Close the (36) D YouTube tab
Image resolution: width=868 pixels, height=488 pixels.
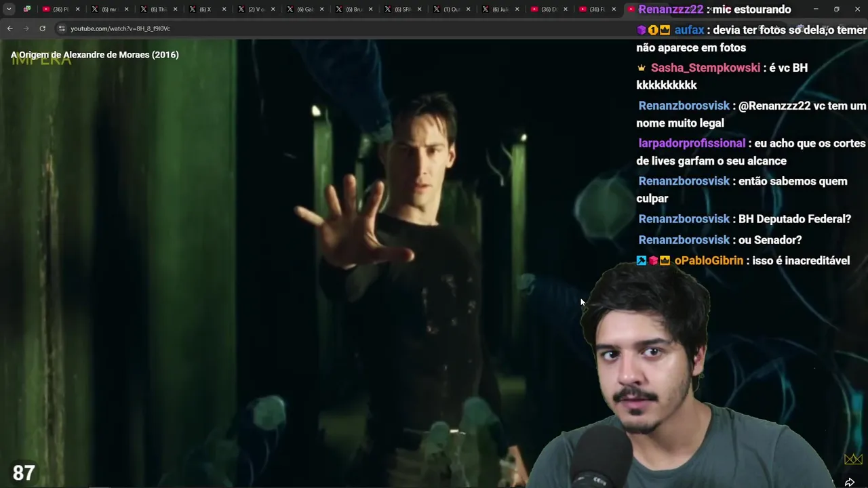(566, 9)
